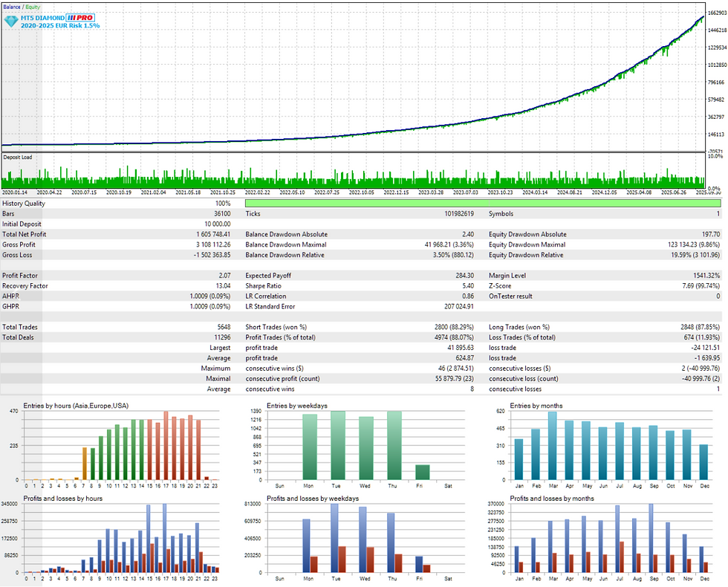The image size is (728, 587).
Task: Click the hour 17 bar in Entries by hours
Action: coord(166,445)
